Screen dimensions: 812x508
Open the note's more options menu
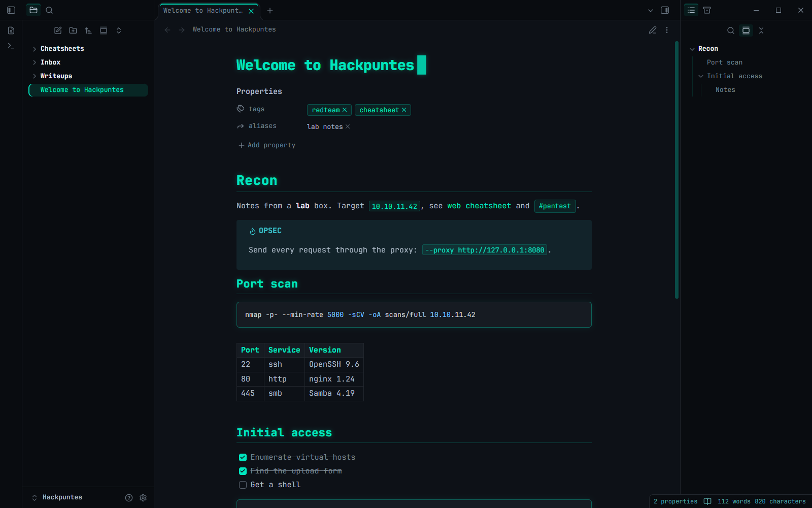click(667, 30)
